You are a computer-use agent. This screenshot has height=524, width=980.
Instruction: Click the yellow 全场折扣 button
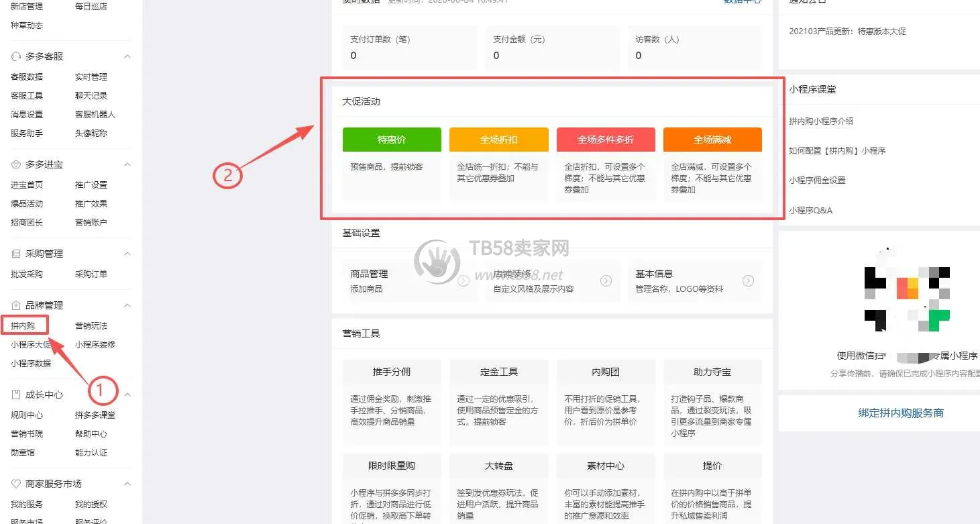(x=498, y=140)
